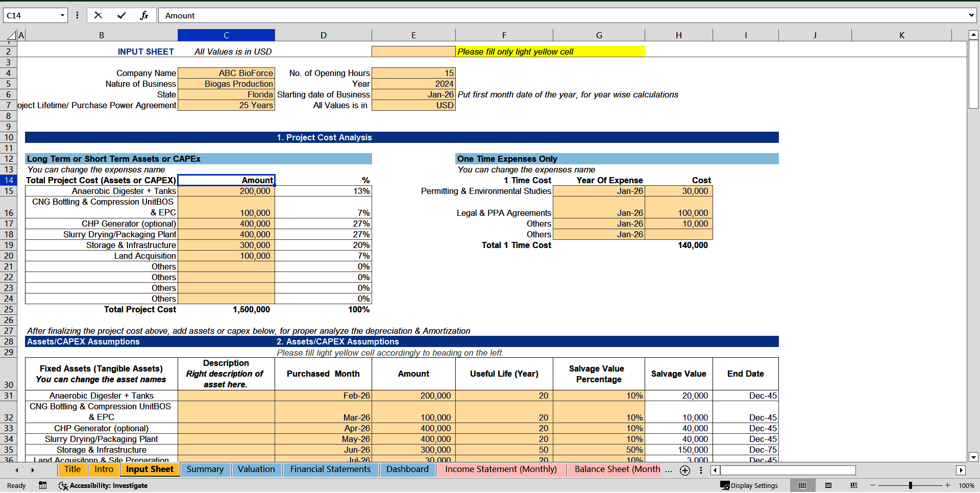Select the 25 Years lifetime cell
Image resolution: width=980 pixels, height=493 pixels.
point(226,105)
